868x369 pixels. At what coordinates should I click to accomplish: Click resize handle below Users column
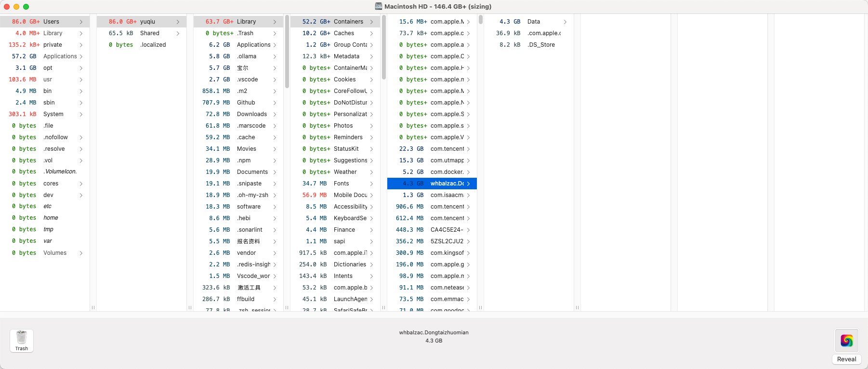(93, 307)
